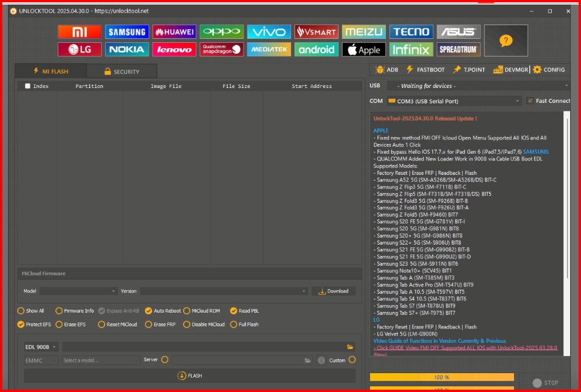Open the help question mark bubble

[506, 41]
